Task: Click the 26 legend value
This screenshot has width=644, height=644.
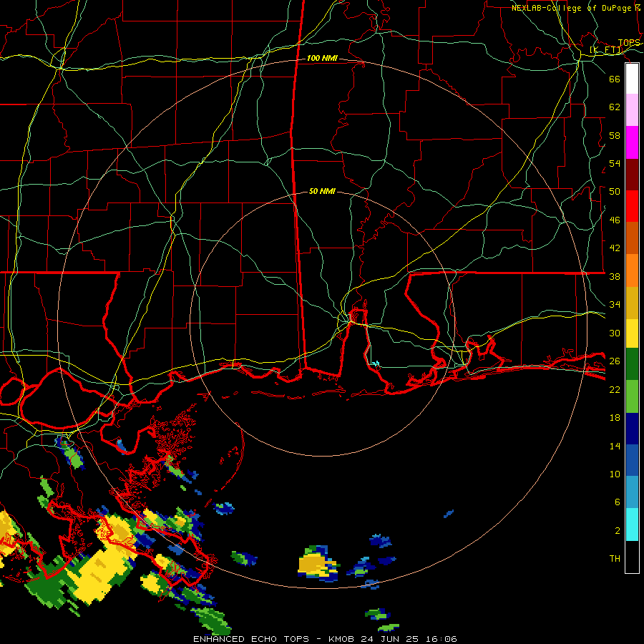Action: pyautogui.click(x=615, y=361)
